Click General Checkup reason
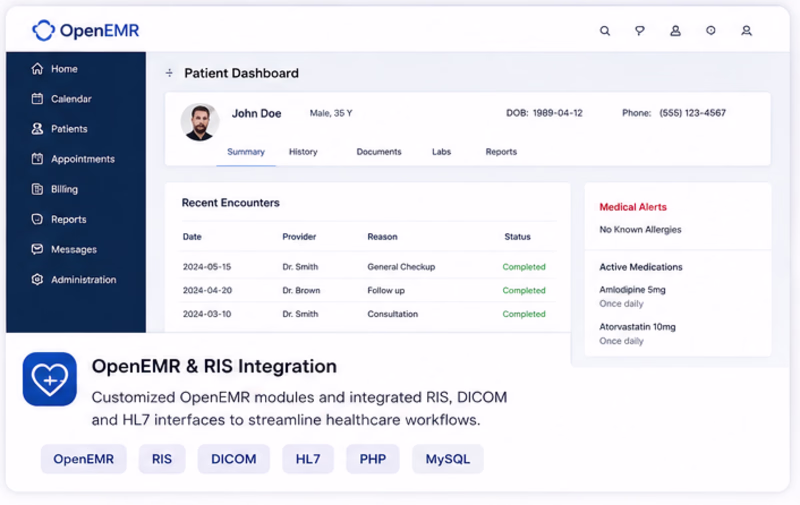800x505 pixels. click(401, 267)
